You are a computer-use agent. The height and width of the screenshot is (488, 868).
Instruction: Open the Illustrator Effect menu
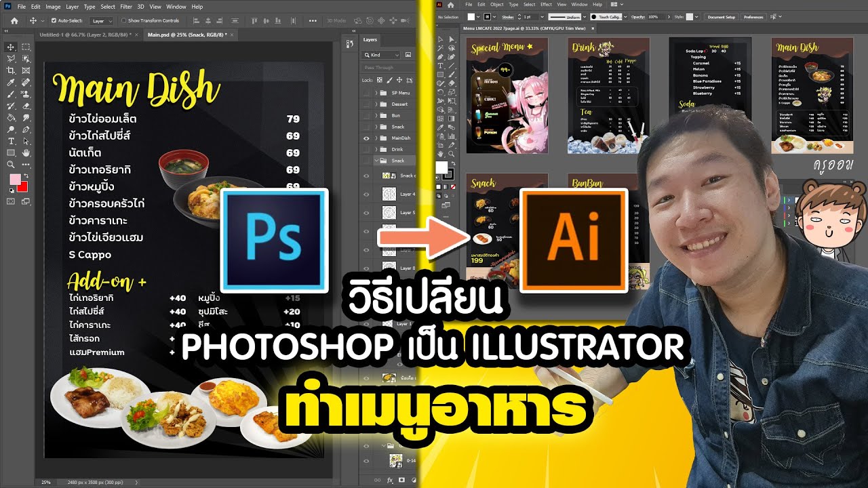546,5
